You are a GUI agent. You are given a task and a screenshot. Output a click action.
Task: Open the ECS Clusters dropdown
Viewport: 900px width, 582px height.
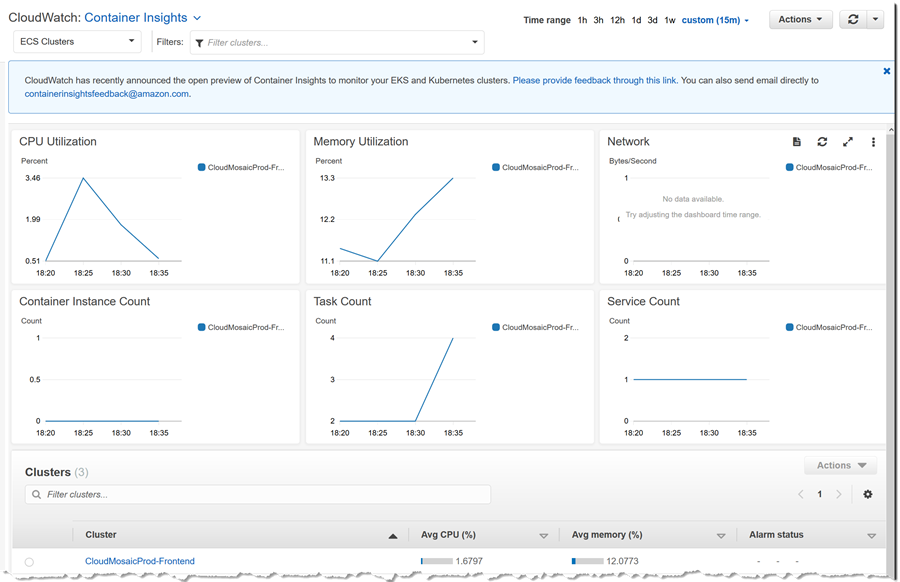click(77, 41)
